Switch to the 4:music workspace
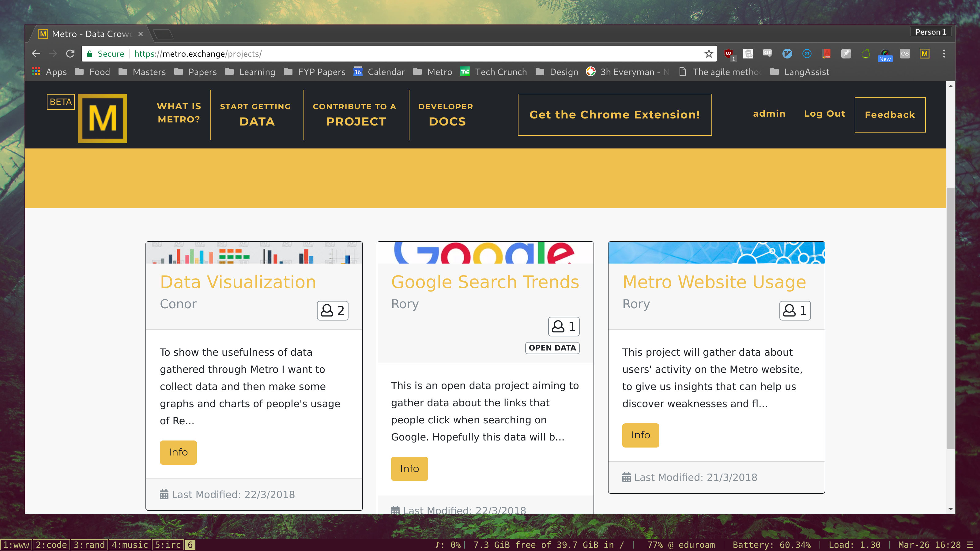The image size is (980, 551). (130, 545)
